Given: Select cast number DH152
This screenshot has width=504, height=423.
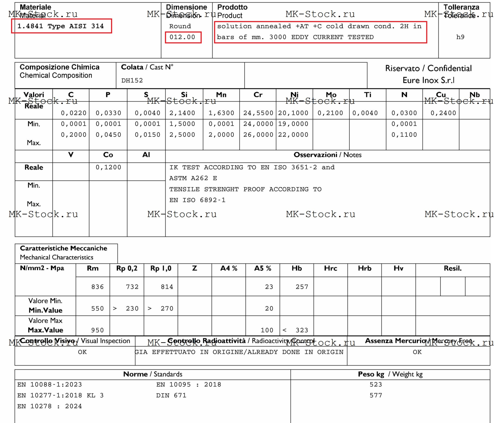Looking at the screenshot, I should [x=132, y=81].
